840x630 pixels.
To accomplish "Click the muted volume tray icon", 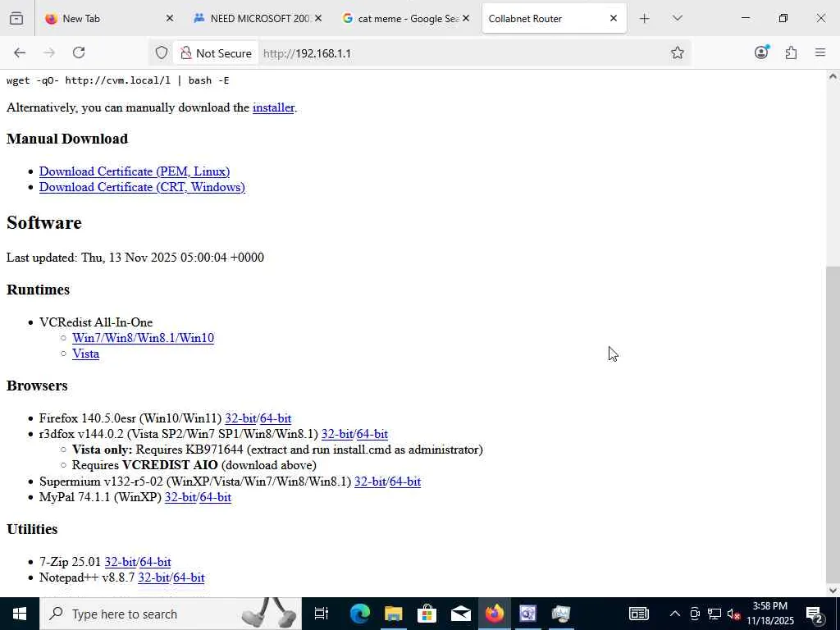I will (x=734, y=614).
